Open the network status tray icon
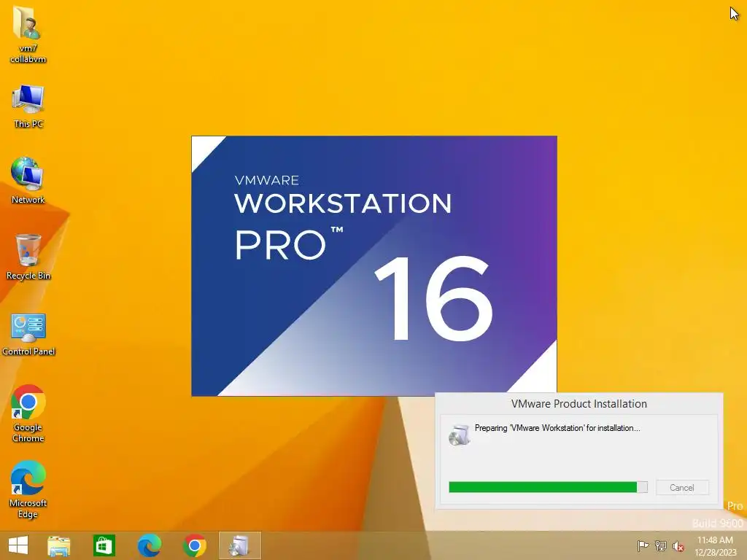 point(661,545)
